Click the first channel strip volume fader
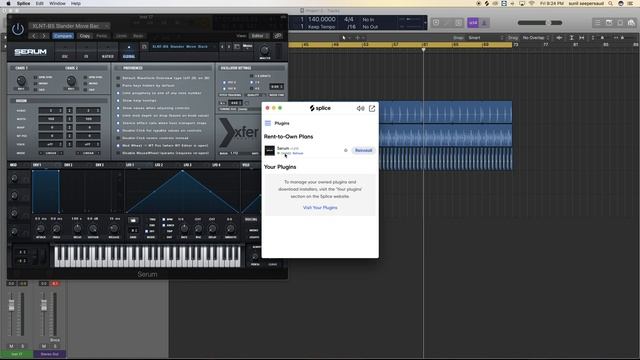 (x=11, y=306)
